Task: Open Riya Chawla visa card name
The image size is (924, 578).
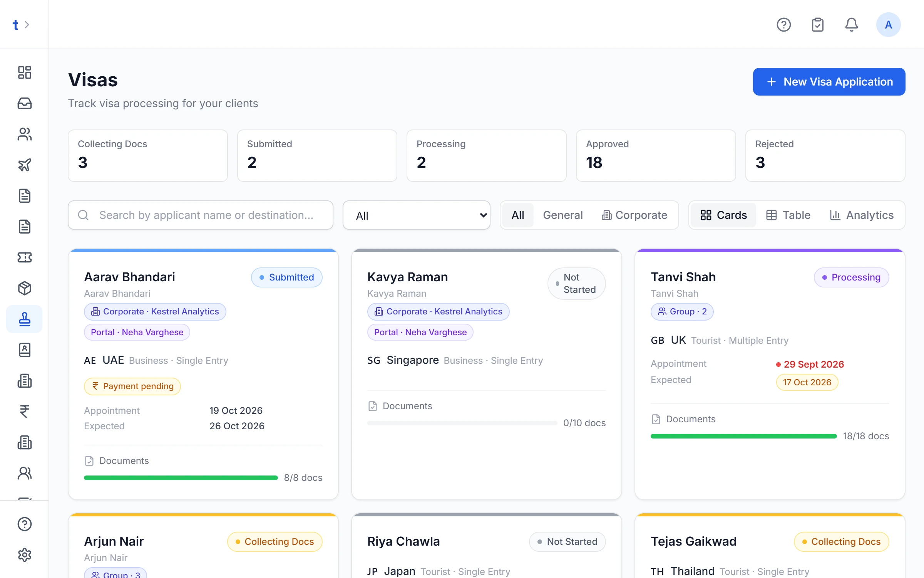Action: (403, 541)
